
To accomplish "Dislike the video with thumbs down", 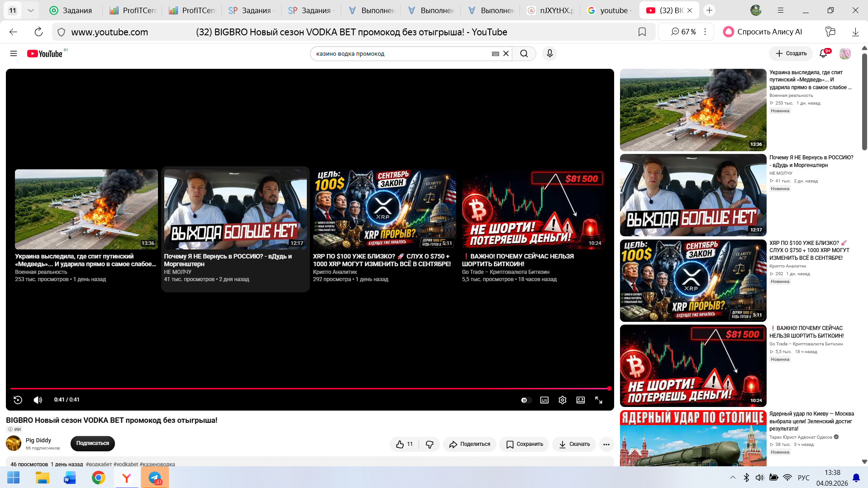I will (429, 444).
